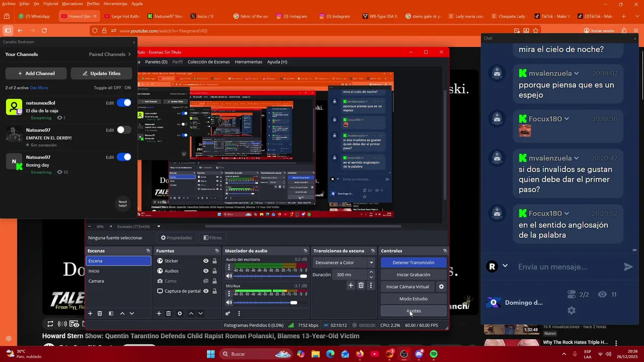The height and width of the screenshot is (362, 644).
Task: Open Discord from the taskbar
Action: (419, 354)
